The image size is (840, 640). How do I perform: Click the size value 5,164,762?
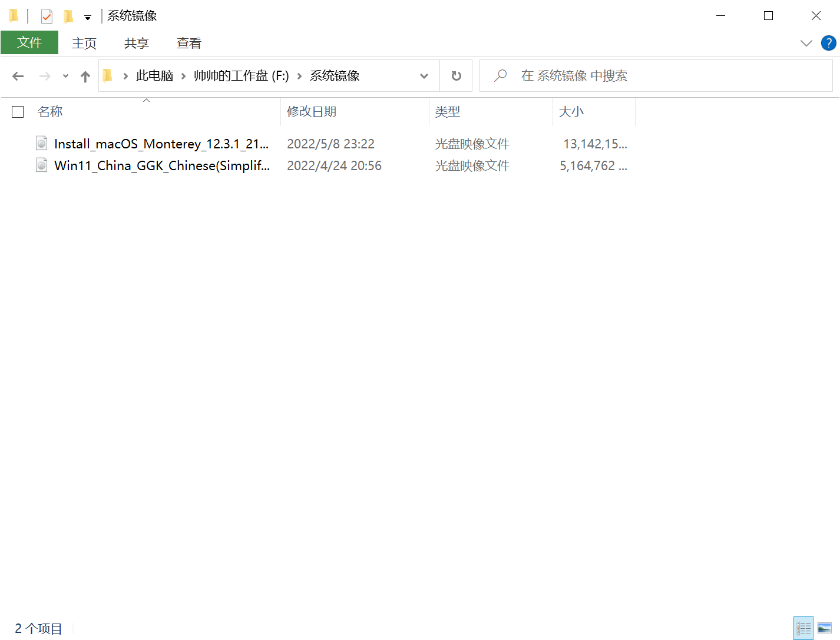pos(593,165)
